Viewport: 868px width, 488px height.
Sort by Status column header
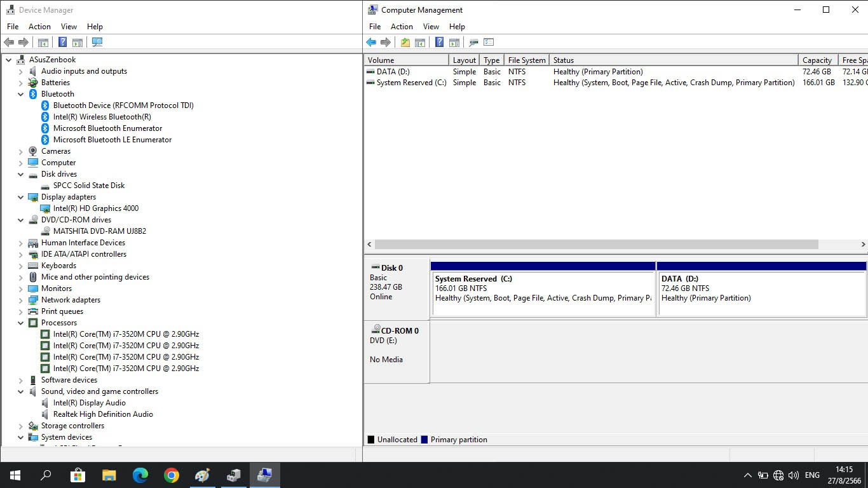[x=674, y=60]
